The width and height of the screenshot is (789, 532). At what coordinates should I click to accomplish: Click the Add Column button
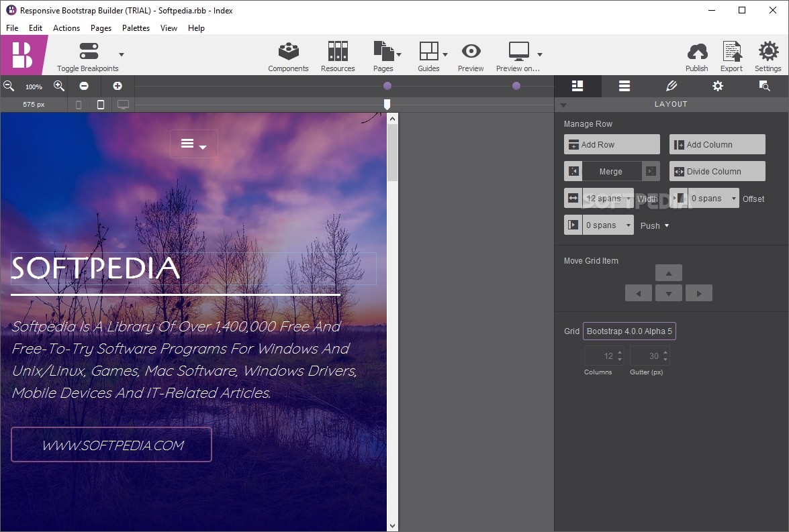tap(717, 144)
